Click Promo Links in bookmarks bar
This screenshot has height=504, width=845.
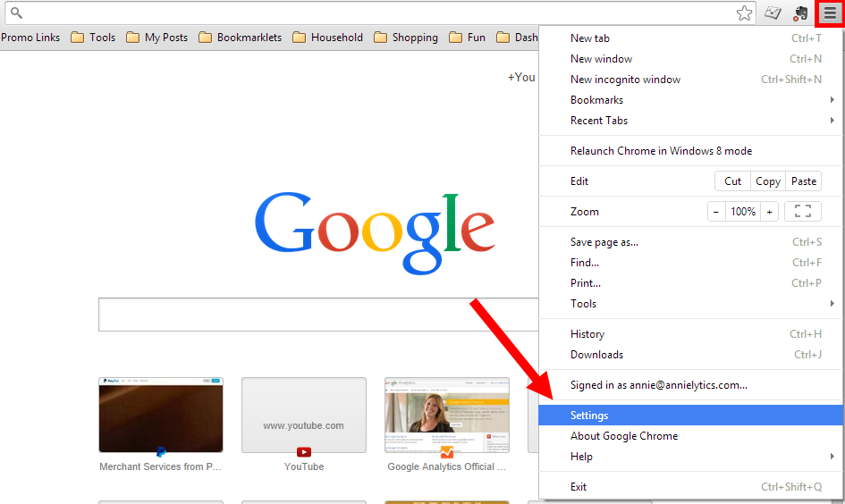tap(30, 38)
